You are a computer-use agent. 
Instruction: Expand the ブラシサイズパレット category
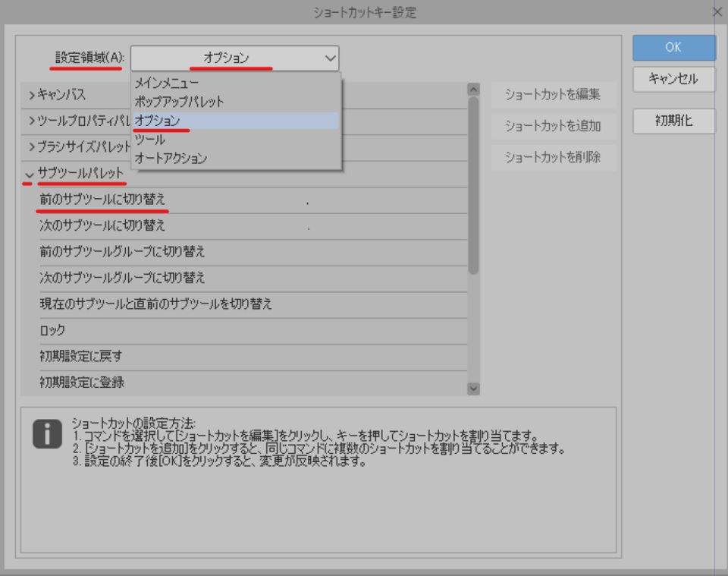tap(32, 147)
